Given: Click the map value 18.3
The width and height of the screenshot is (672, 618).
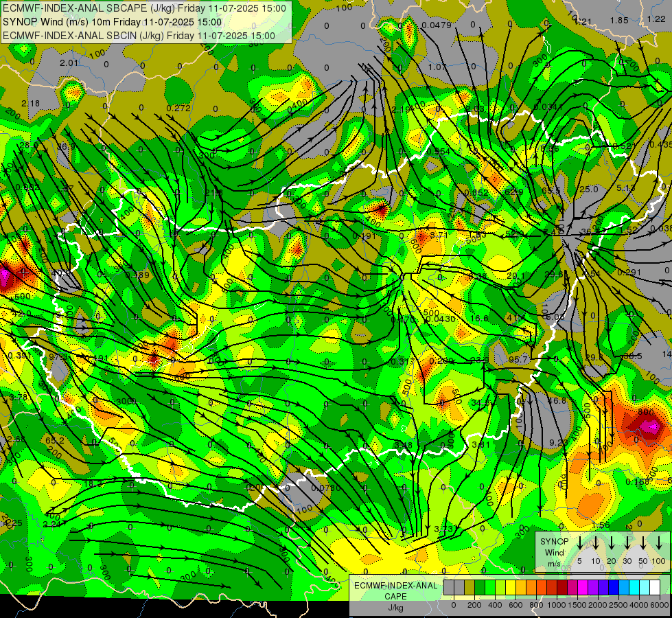Looking at the screenshot, I should click(93, 484).
